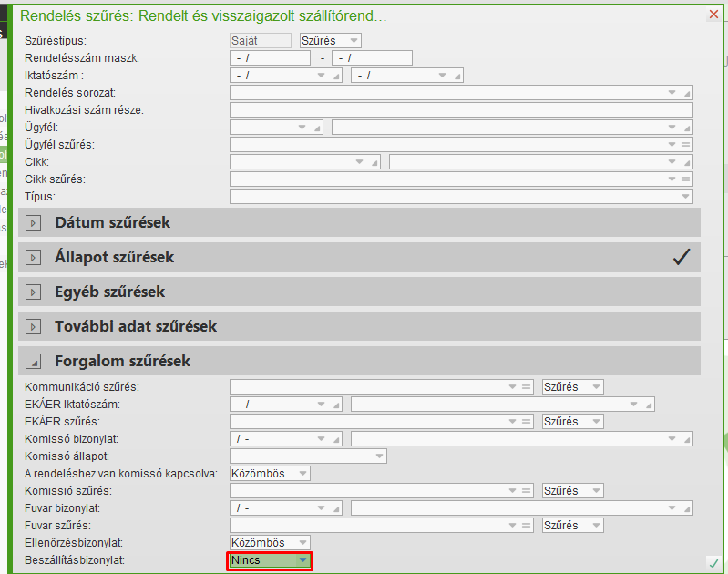728x574 pixels.
Task: Click the 'Beszállításbizonylat:' label
Action: tap(75, 560)
